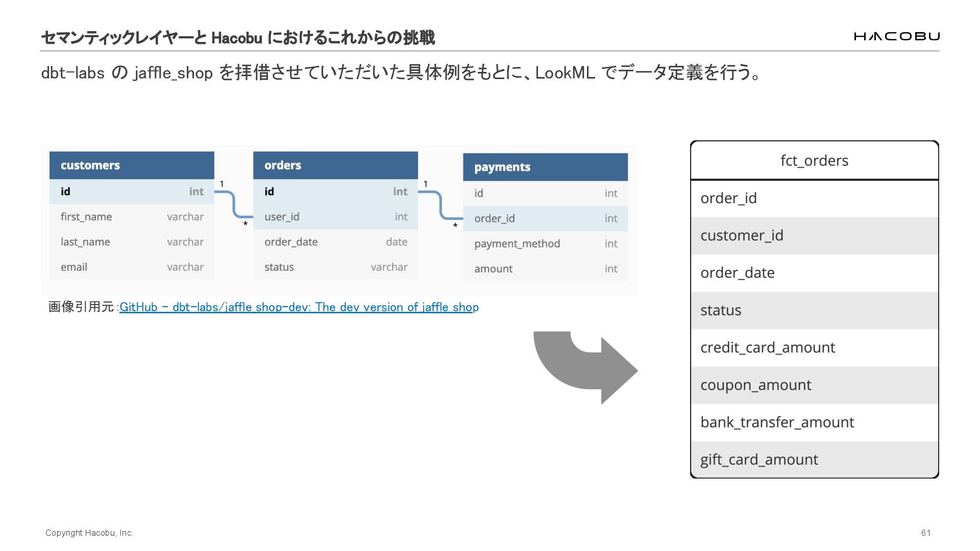Click the Copyright Hacobu, Inc. footer
Viewport: 980px width, 551px height.
point(89,533)
